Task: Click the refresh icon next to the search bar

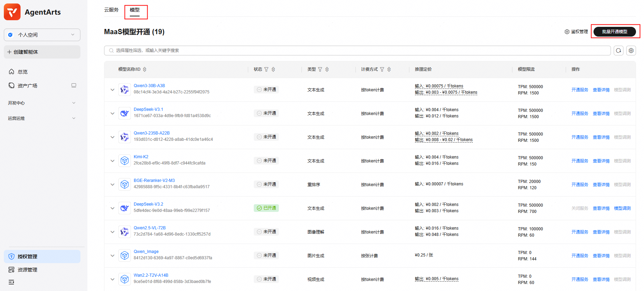Action: [619, 51]
